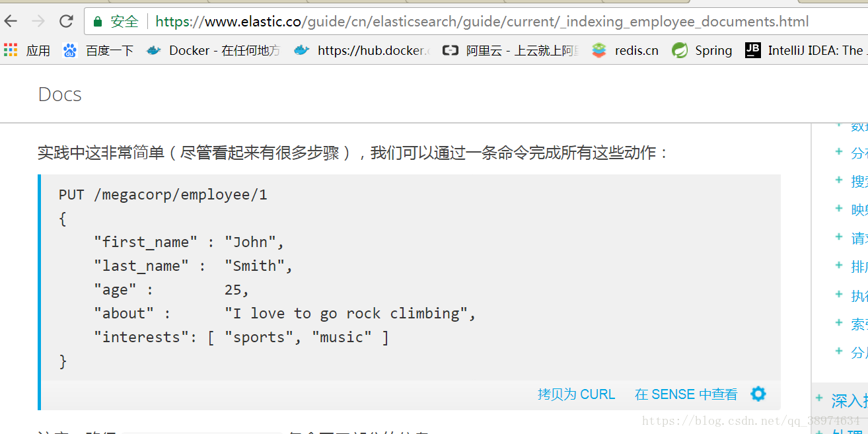Image resolution: width=868 pixels, height=434 pixels.
Task: Open the Spring leaf bookmark icon
Action: click(x=680, y=50)
